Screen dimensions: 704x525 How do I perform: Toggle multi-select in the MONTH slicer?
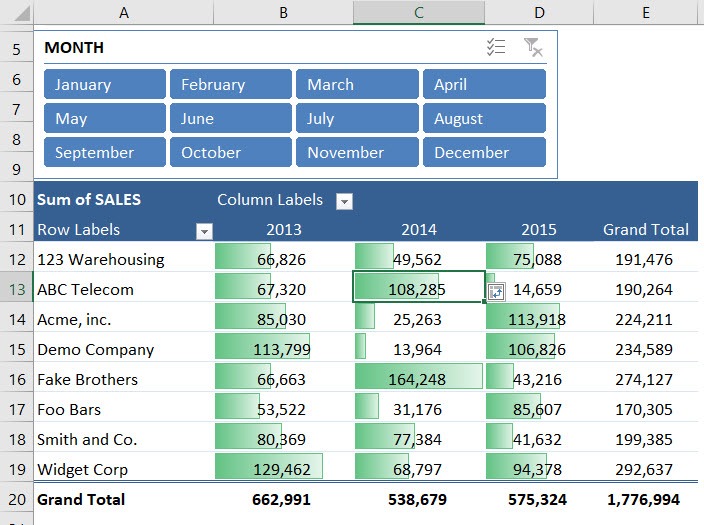(496, 47)
